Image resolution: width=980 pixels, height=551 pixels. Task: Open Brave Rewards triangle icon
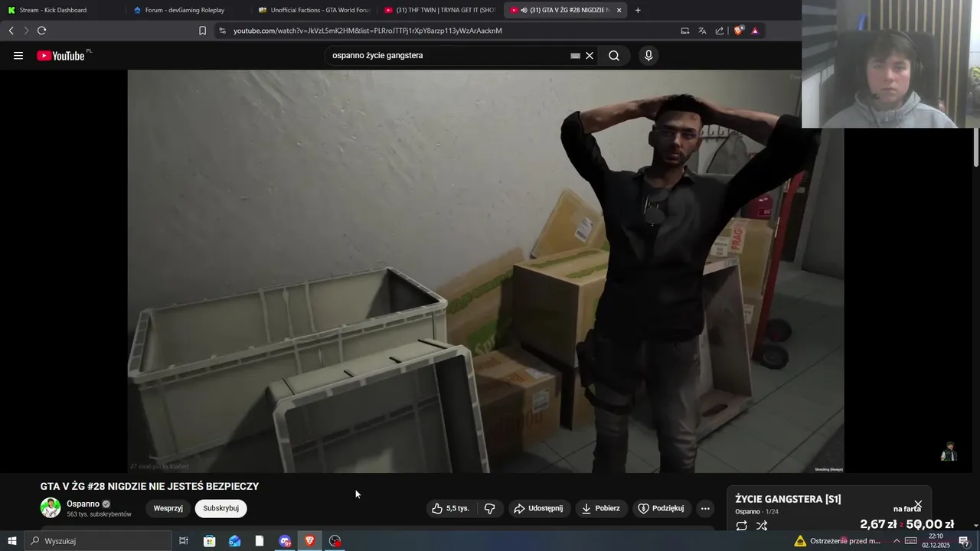click(755, 31)
